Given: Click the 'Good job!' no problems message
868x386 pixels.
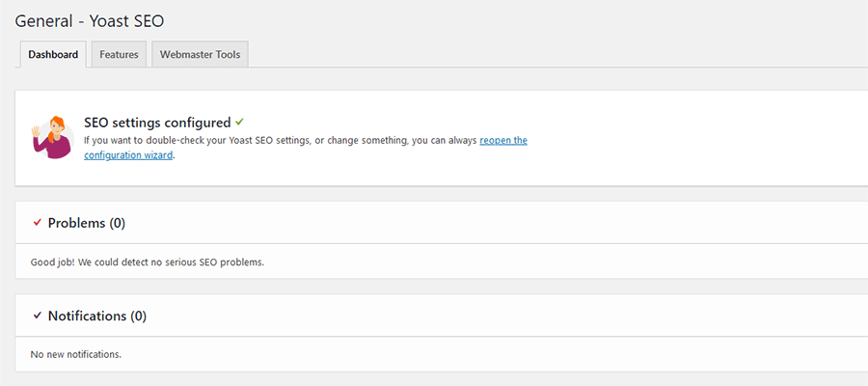Looking at the screenshot, I should coord(148,262).
